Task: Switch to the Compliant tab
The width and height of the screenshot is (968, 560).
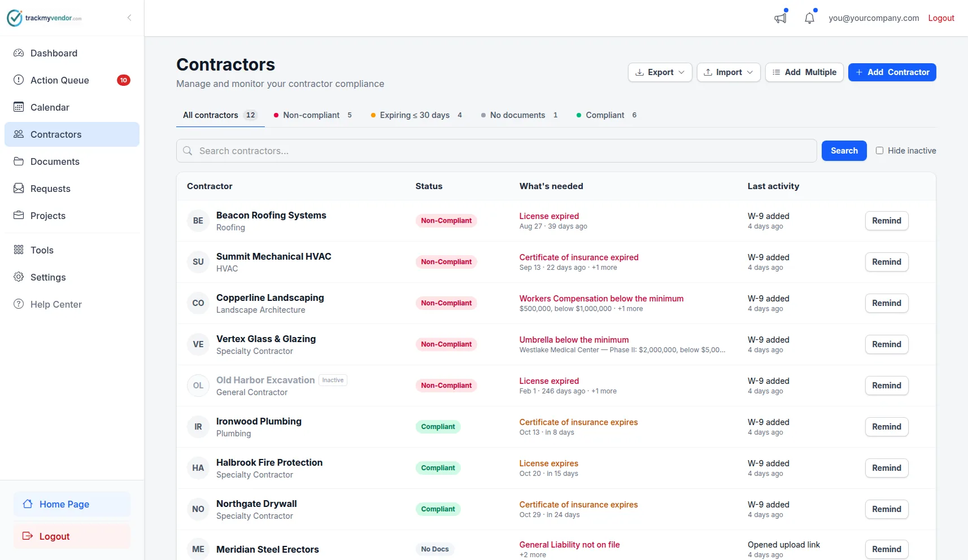Action: tap(607, 115)
